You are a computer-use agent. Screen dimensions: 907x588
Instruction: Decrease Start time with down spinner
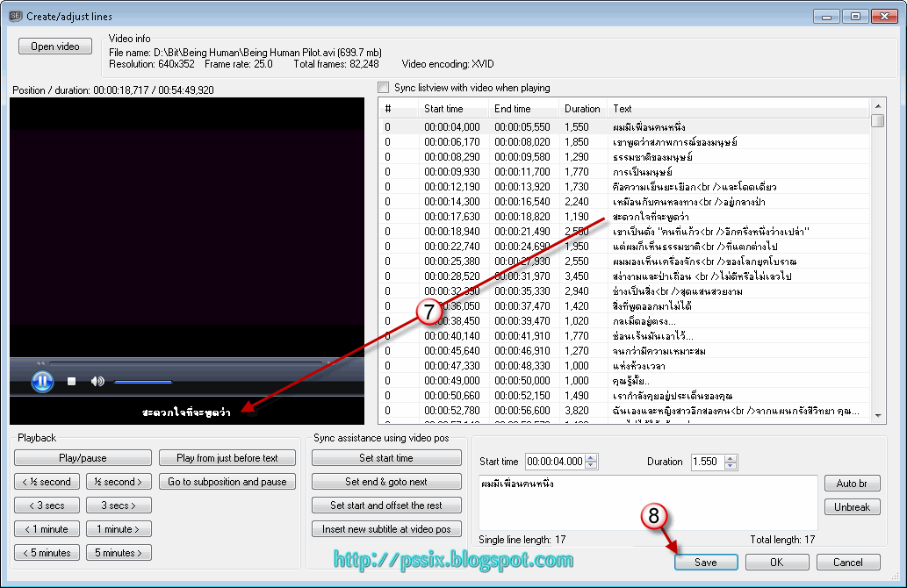point(591,465)
